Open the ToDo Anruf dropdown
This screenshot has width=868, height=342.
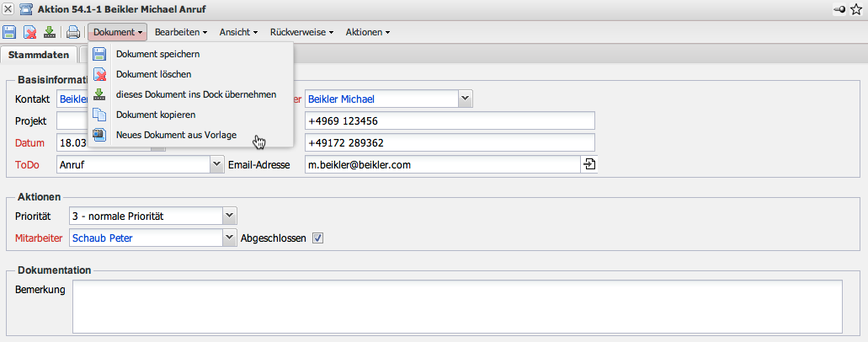click(215, 165)
